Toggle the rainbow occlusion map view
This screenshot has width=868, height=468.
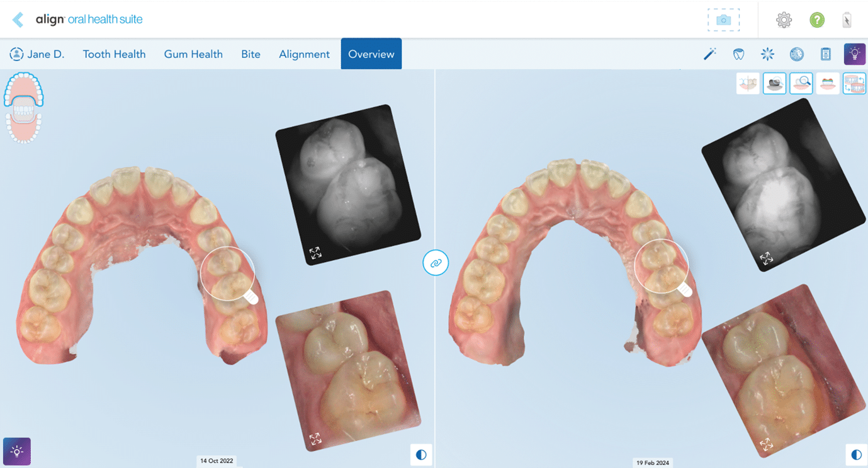click(x=828, y=83)
